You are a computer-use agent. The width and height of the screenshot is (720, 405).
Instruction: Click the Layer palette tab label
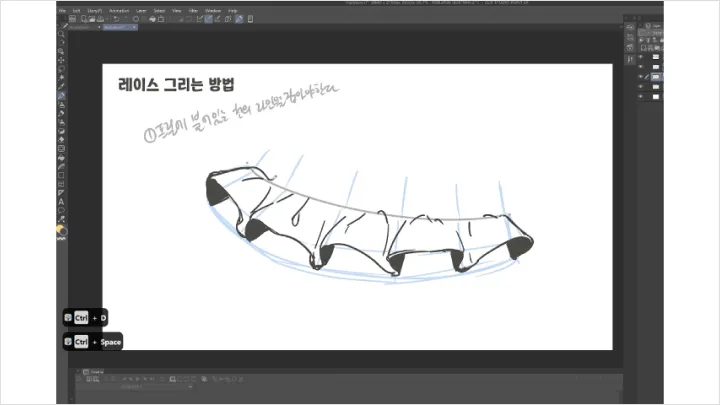[654, 26]
